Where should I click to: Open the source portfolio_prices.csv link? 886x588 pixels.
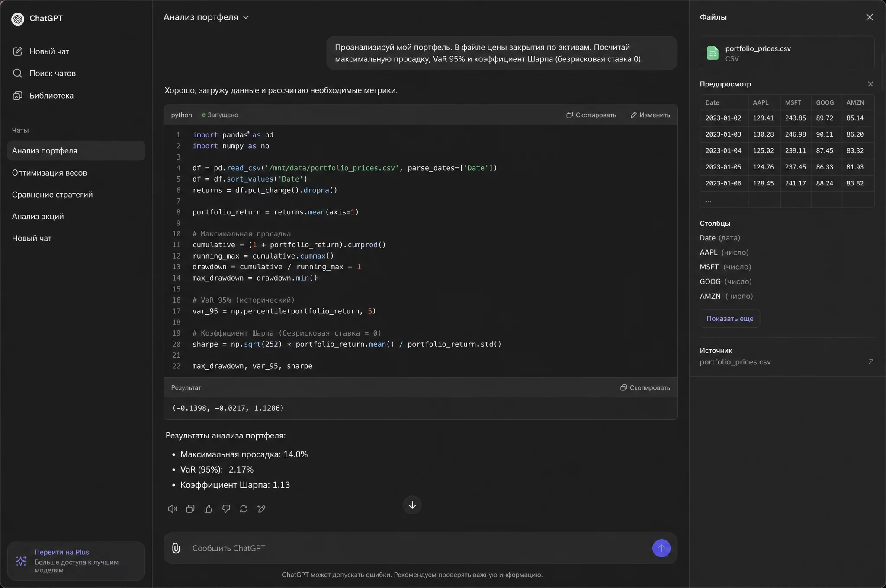coord(735,362)
